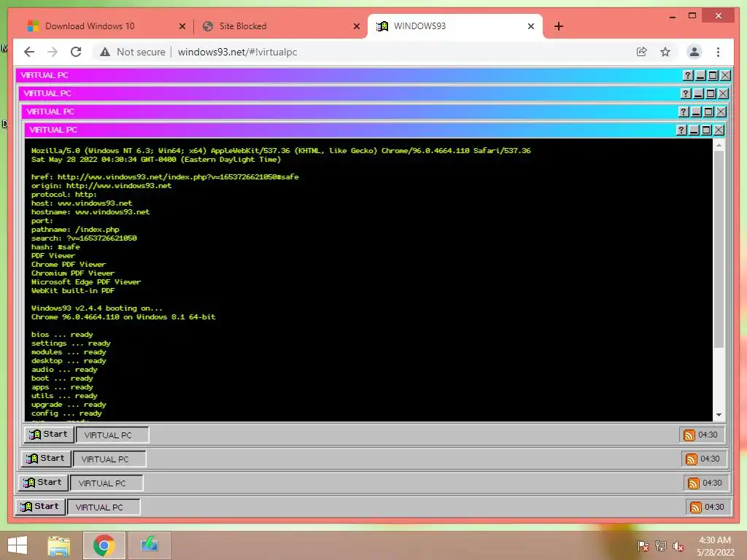Open the downloader app in the taskbar
The width and height of the screenshot is (747, 560).
pyautogui.click(x=149, y=545)
